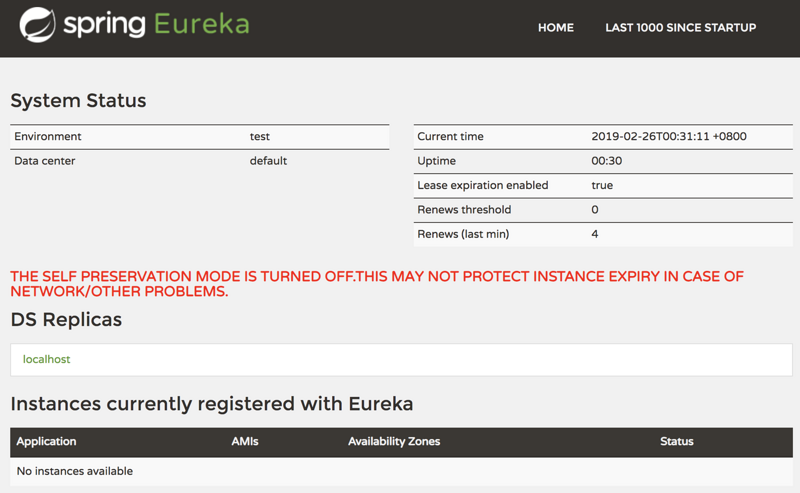Select the 00:30 uptime value
The height and width of the screenshot is (493, 800).
pos(607,161)
